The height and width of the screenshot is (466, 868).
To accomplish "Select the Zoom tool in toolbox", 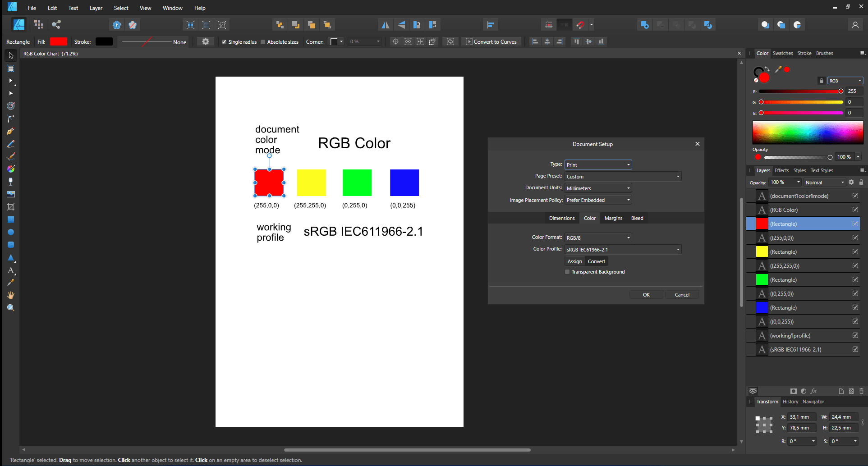I will coord(11,308).
